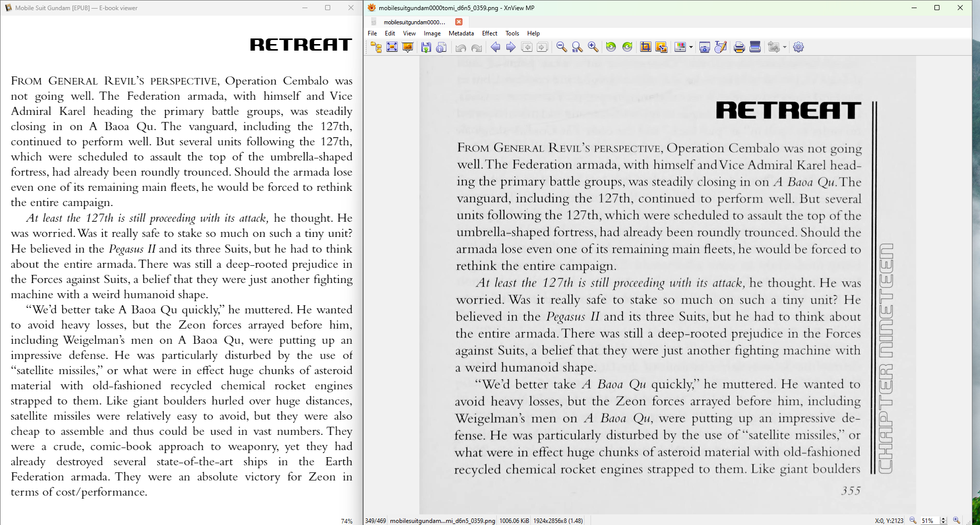Decrease zoom with the stepper down arrow

(x=944, y=522)
